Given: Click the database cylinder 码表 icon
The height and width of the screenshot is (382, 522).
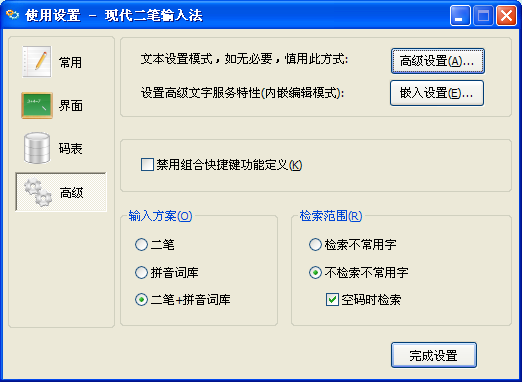Looking at the screenshot, I should [37, 148].
